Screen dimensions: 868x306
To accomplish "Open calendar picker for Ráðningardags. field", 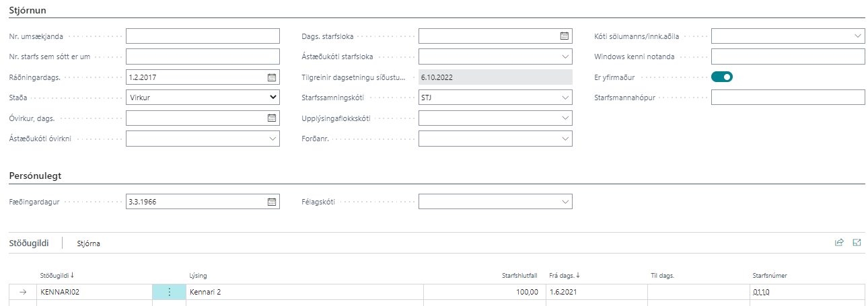I will (272, 77).
